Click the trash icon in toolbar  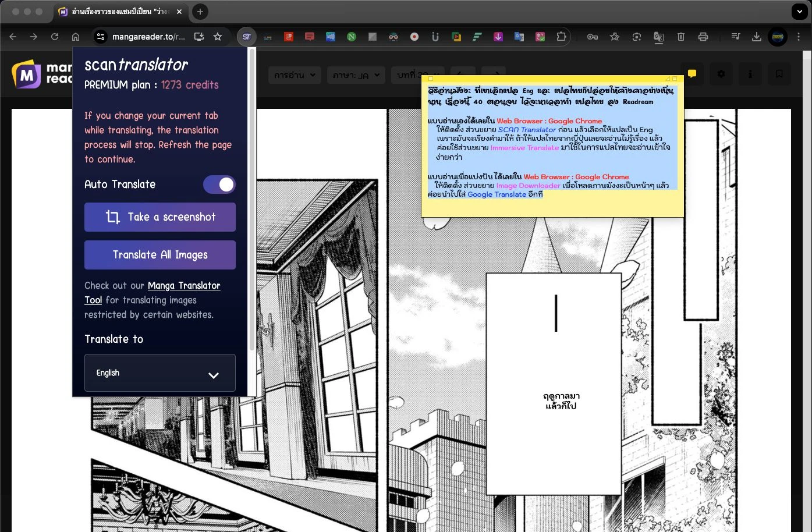tap(681, 37)
